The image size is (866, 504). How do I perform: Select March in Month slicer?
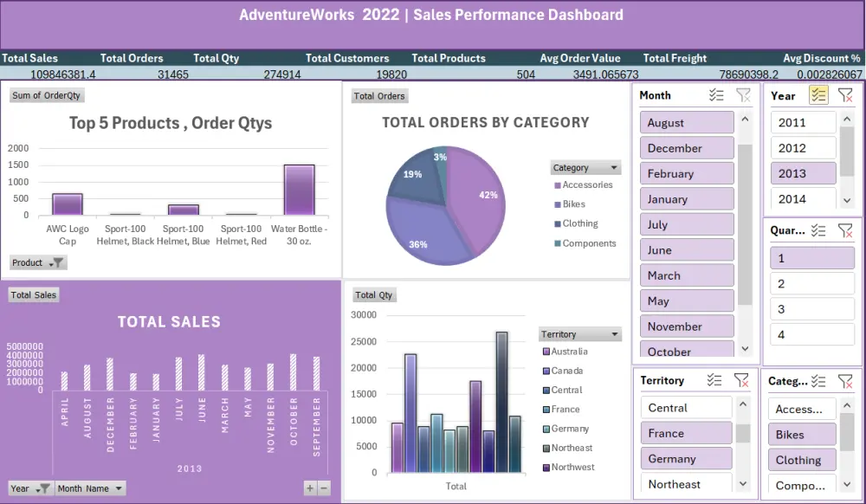(687, 275)
